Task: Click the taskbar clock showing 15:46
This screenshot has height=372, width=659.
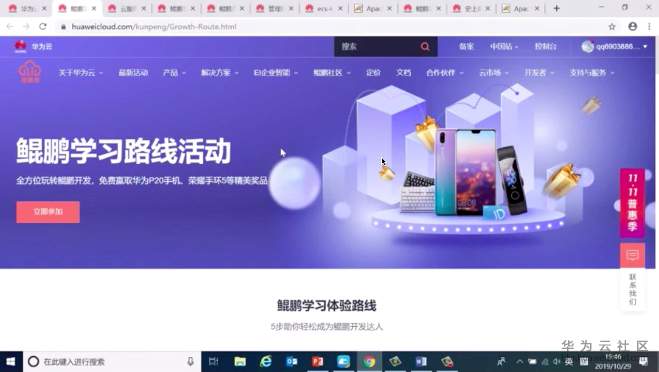Action: click(x=613, y=361)
